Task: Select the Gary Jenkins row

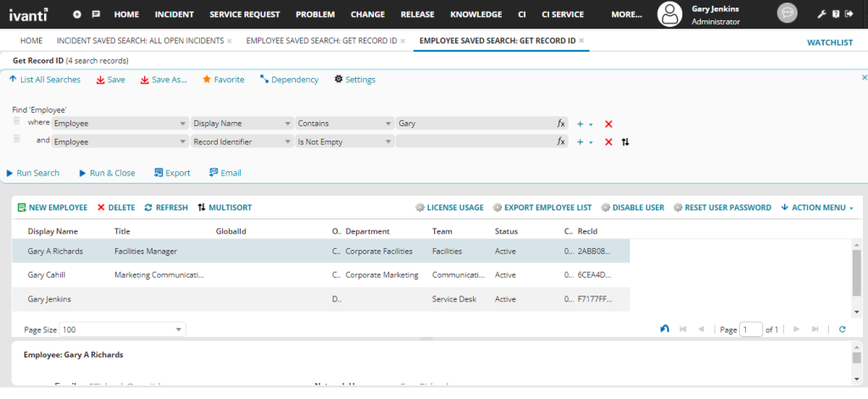Action: pos(320,299)
